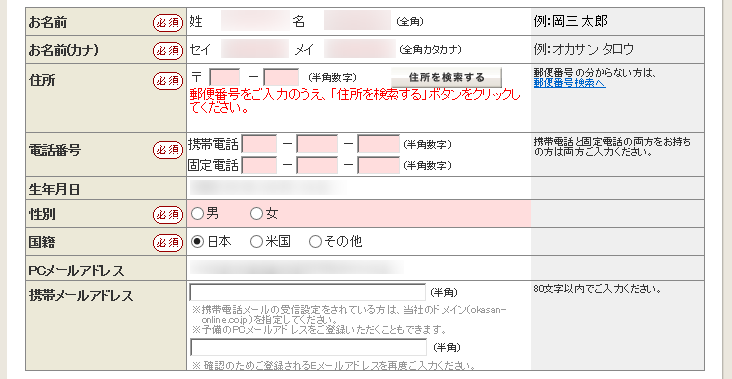
Task: Click the email confirmation re-entry field
Action: [x=309, y=347]
